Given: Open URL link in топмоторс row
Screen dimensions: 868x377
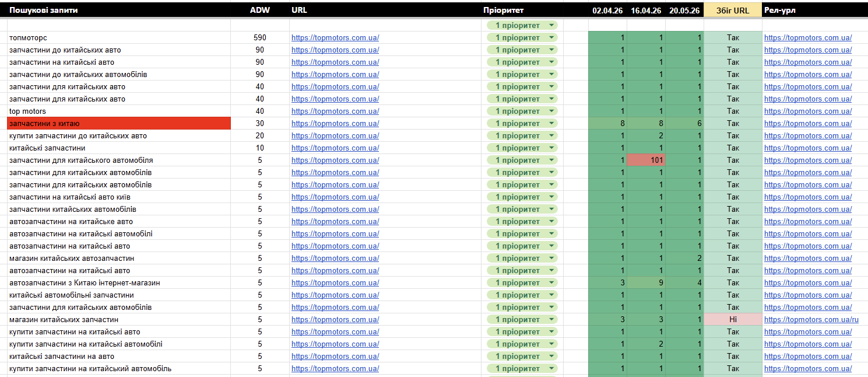Looking at the screenshot, I should 335,37.
